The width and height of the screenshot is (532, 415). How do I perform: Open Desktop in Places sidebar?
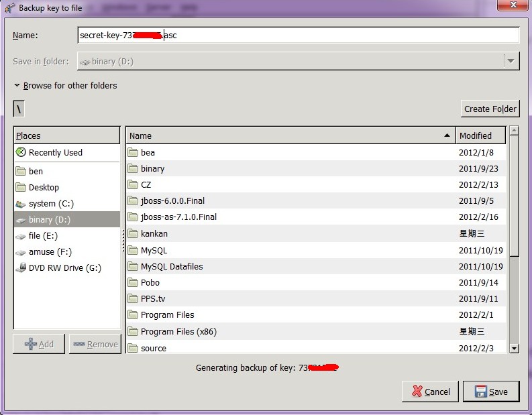[67, 188]
